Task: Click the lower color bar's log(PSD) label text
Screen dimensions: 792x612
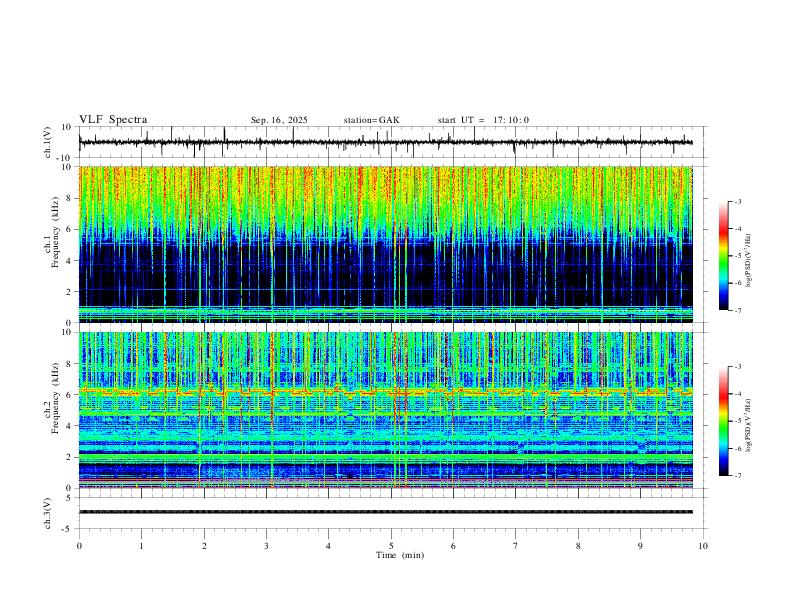Action: 749,425
